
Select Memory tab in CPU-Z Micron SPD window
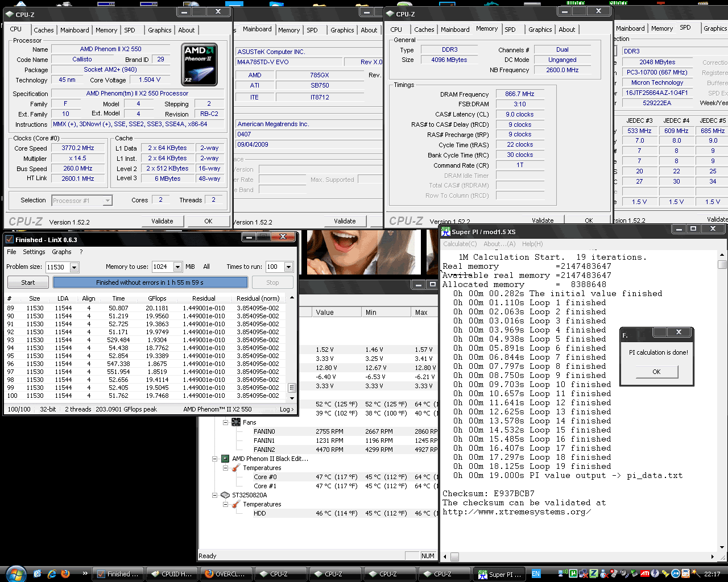[x=662, y=28]
